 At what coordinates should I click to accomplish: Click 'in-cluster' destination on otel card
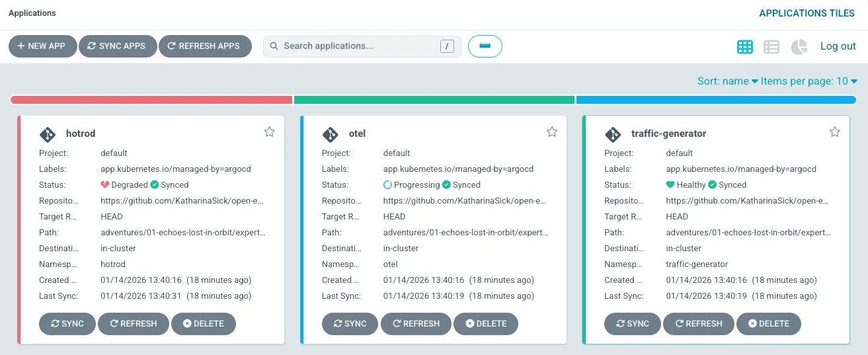click(401, 249)
